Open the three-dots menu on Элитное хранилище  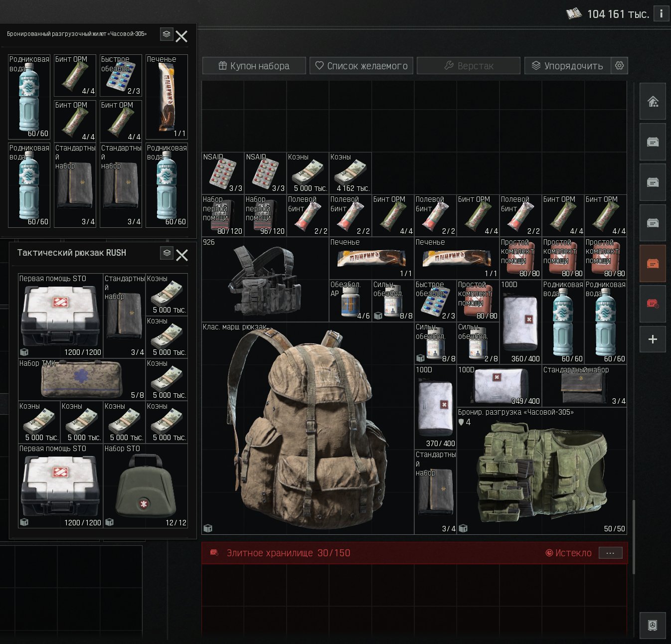pyautogui.click(x=610, y=553)
